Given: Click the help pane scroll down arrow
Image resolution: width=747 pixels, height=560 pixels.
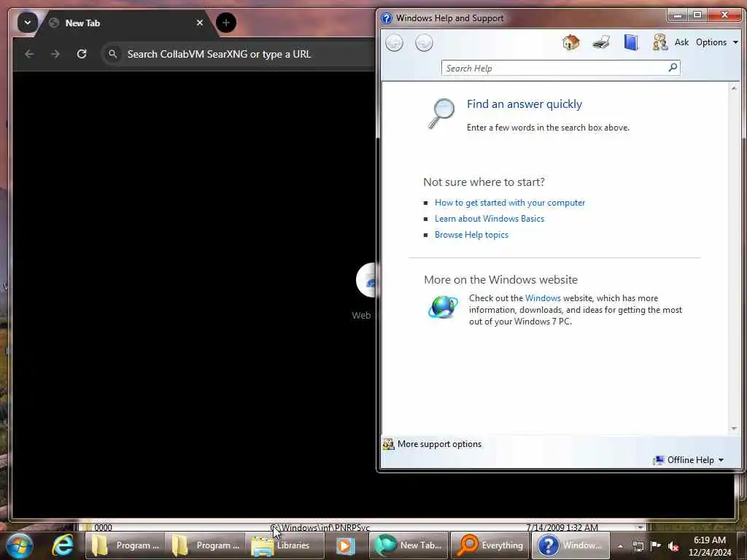Looking at the screenshot, I should 734,429.
